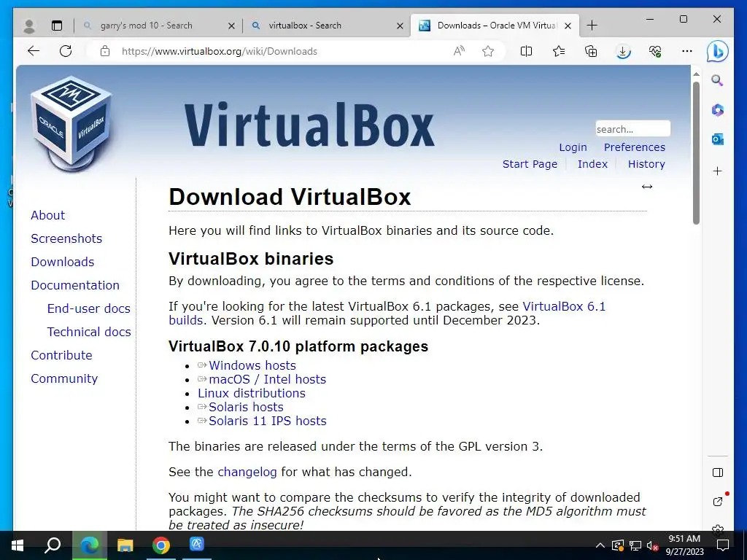Viewport: 747px width, 560px height.
Task: Open the Preferences link
Action: [x=635, y=147]
